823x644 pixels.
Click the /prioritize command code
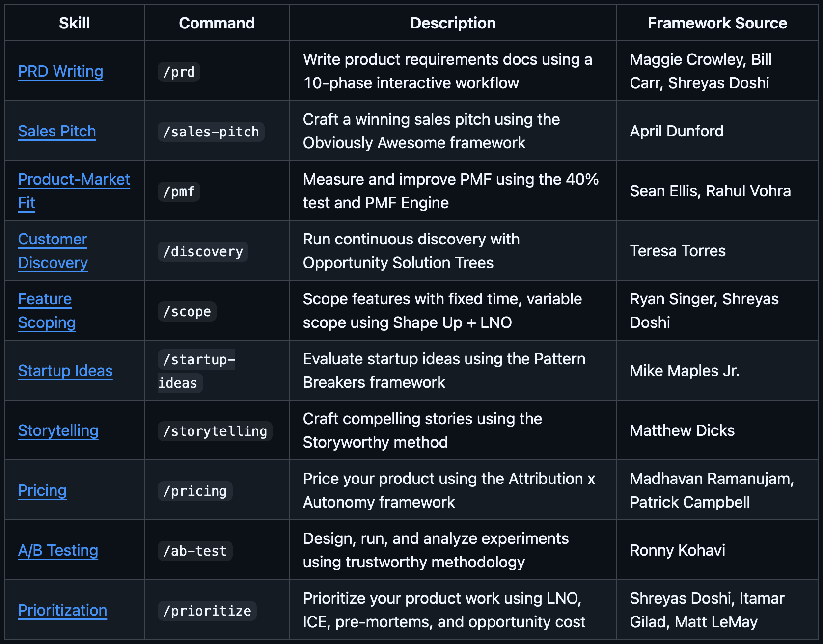207,611
